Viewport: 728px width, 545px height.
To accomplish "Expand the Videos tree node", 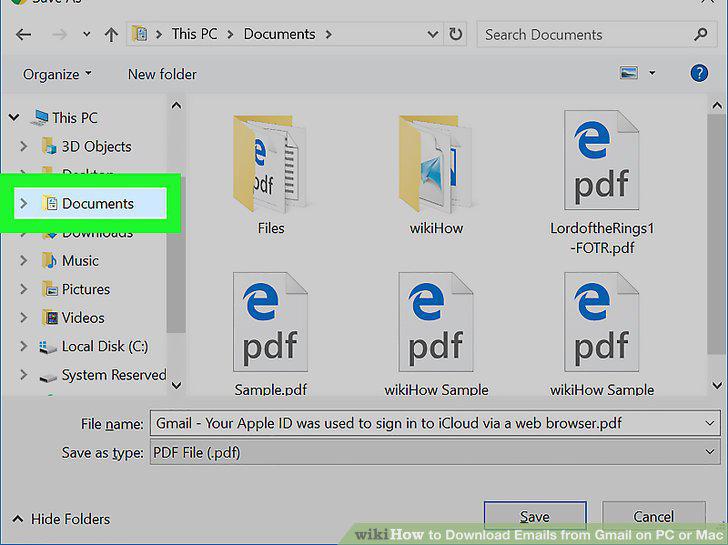I will [x=24, y=318].
